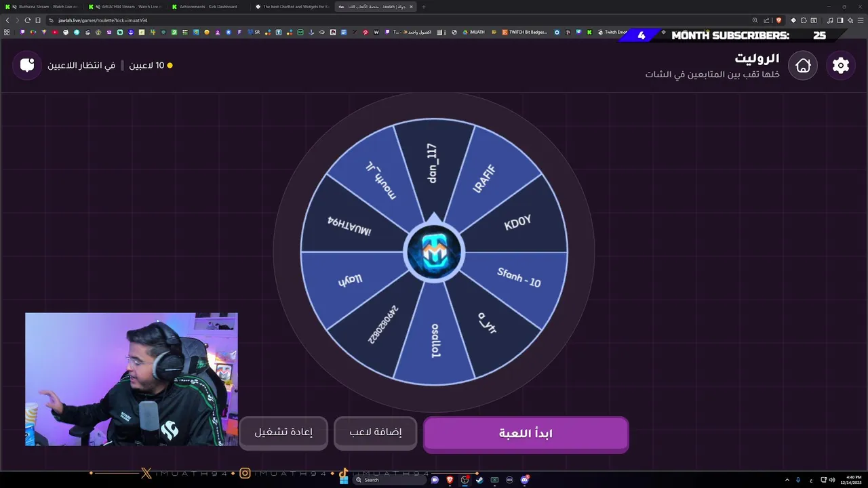The height and width of the screenshot is (488, 868).
Task: Go back with the browser back arrow
Action: pos(7,20)
